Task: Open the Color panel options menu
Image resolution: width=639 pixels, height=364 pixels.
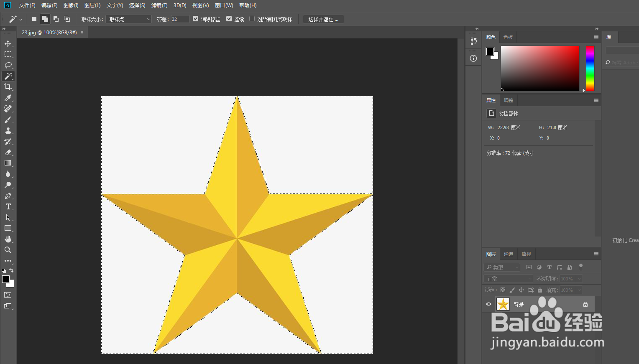Action: 596,37
